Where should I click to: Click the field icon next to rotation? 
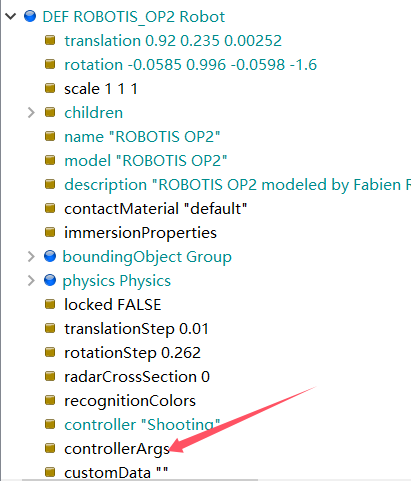click(50, 64)
